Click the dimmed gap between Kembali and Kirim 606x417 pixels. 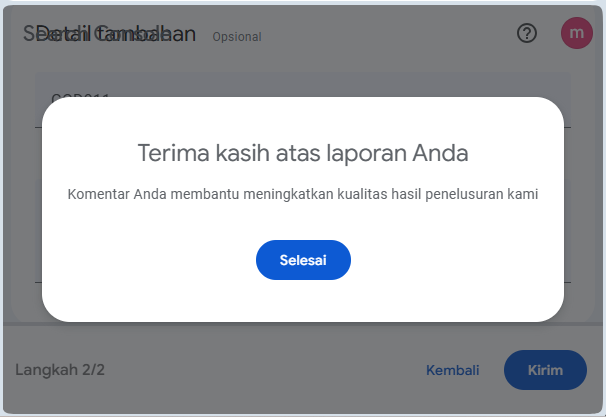[x=492, y=370]
